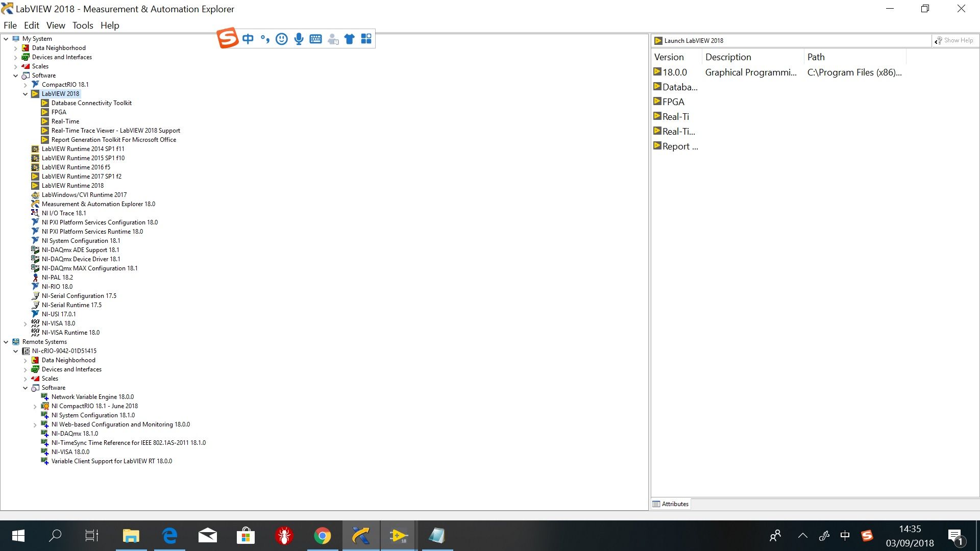
Task: Click the Version column header
Action: [x=676, y=57]
